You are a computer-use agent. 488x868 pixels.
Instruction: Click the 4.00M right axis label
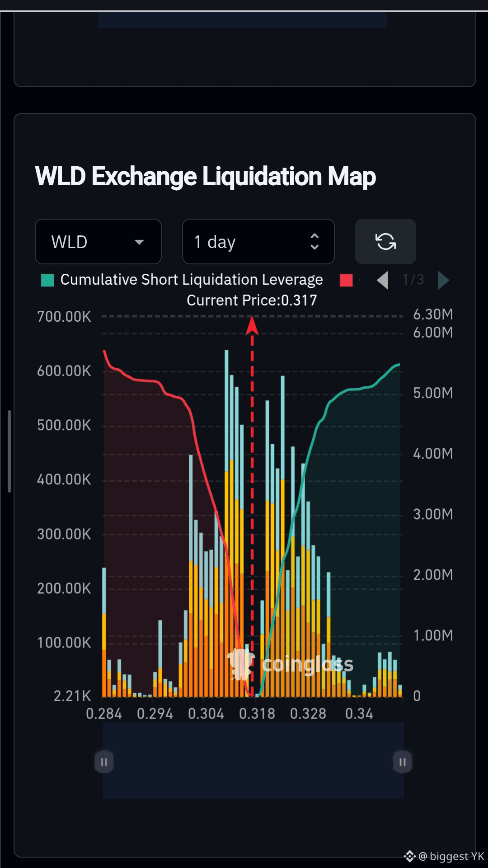[x=433, y=454]
